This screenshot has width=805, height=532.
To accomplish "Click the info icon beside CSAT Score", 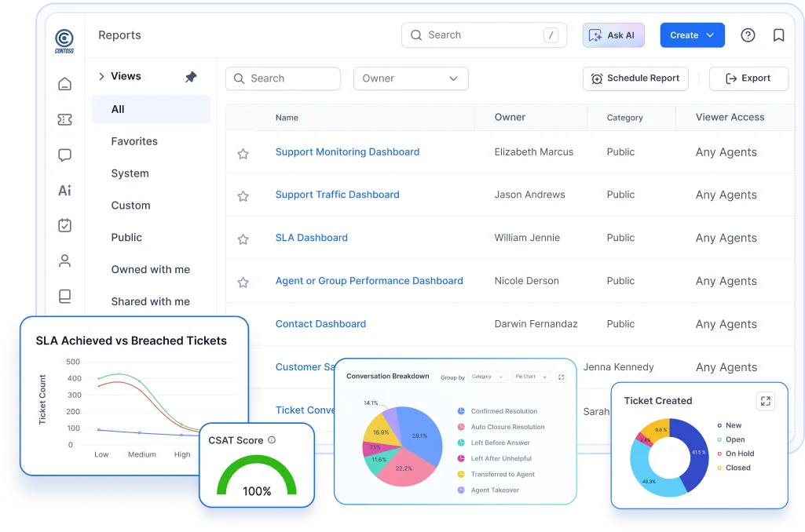I will (x=272, y=439).
